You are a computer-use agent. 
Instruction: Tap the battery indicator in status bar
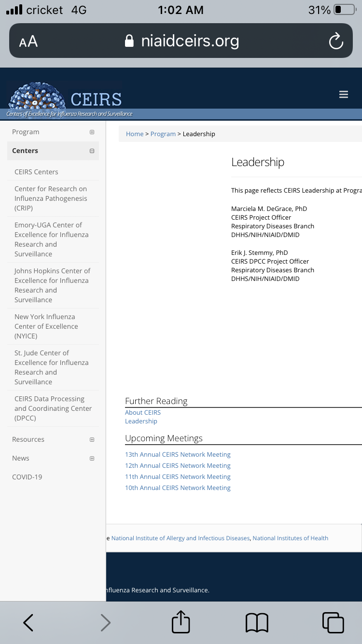coord(344,10)
